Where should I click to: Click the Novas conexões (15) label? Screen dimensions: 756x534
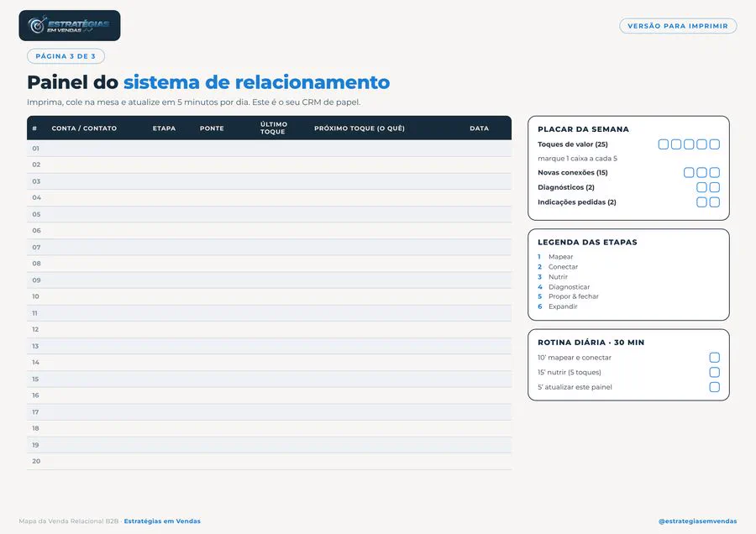pos(573,172)
